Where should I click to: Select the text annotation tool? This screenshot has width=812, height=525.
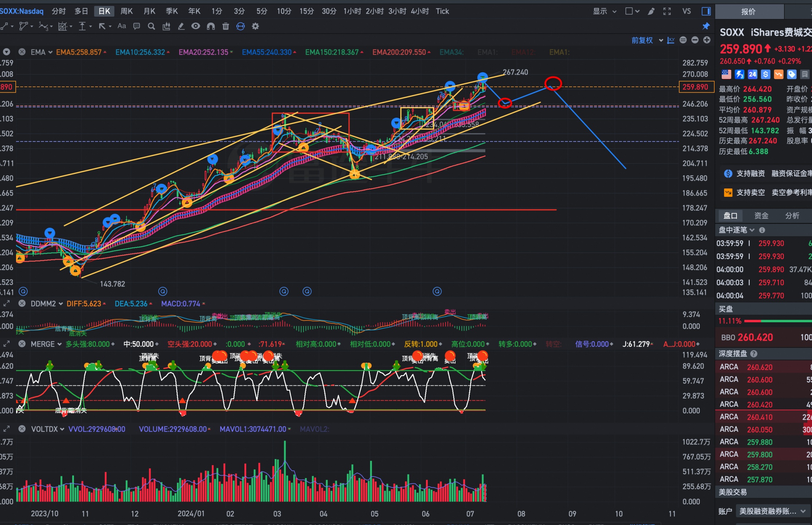pyautogui.click(x=122, y=26)
